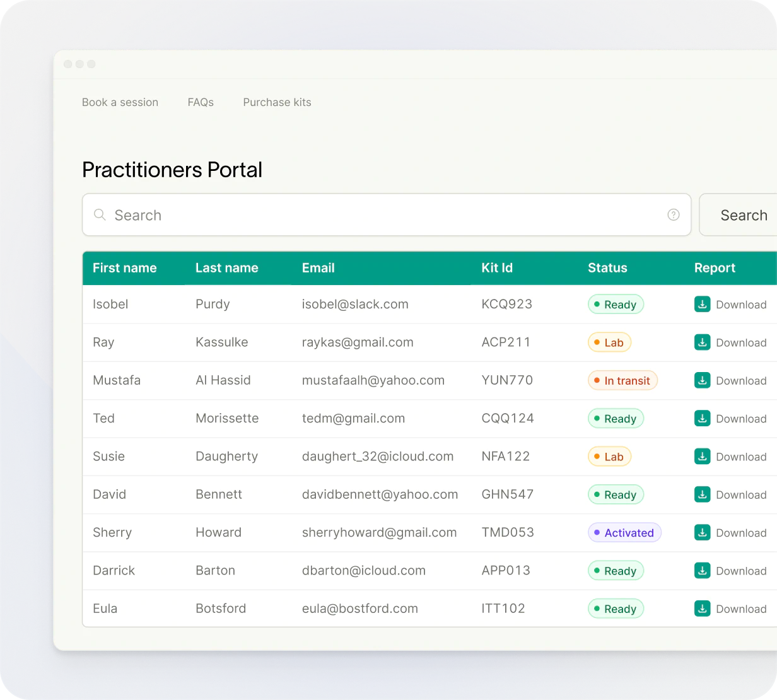
Task: Select the download icon on Mustafa Al Hassid's row
Action: click(702, 380)
